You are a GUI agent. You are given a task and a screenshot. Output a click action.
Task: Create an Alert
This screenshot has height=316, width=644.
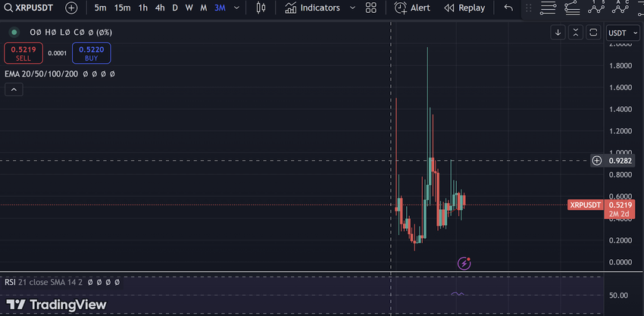412,8
